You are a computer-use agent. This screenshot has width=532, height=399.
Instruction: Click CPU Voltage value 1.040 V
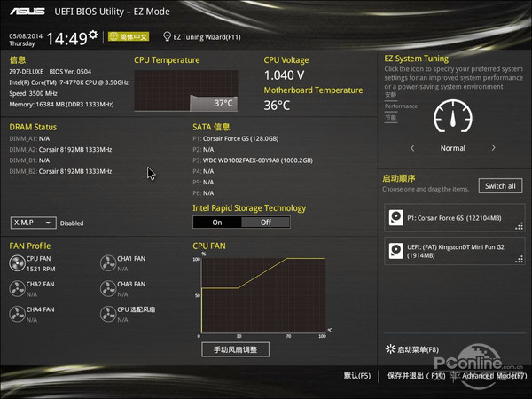[x=285, y=75]
